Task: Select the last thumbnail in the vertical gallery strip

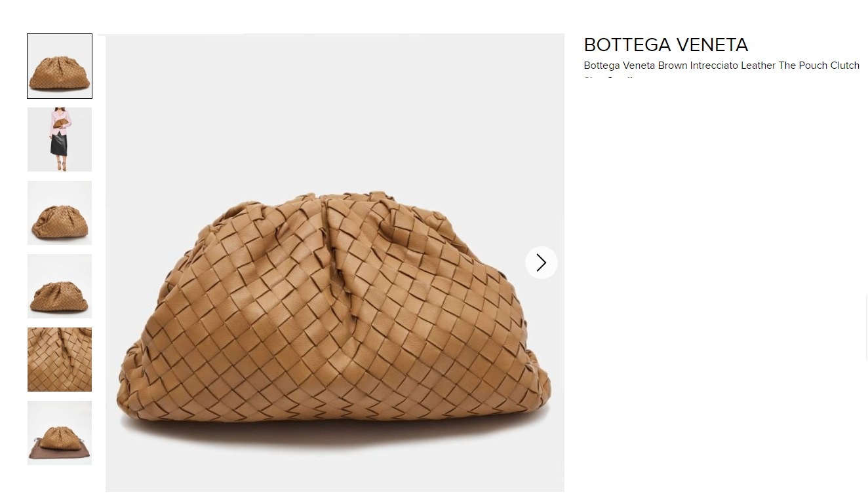Action: (60, 433)
